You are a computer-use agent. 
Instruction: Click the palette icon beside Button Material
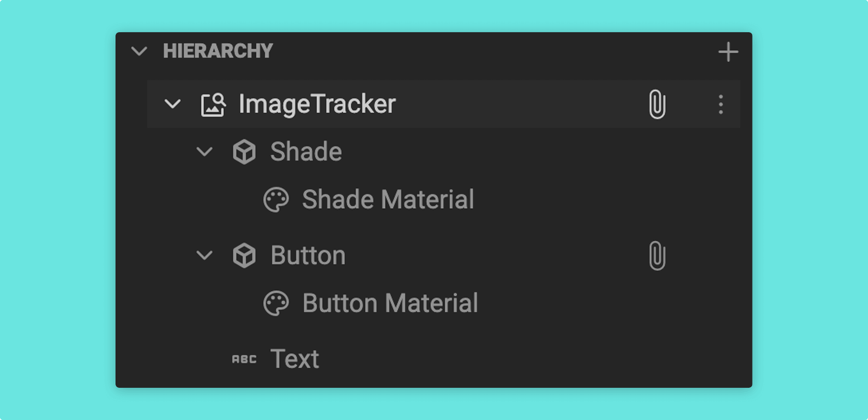point(276,303)
